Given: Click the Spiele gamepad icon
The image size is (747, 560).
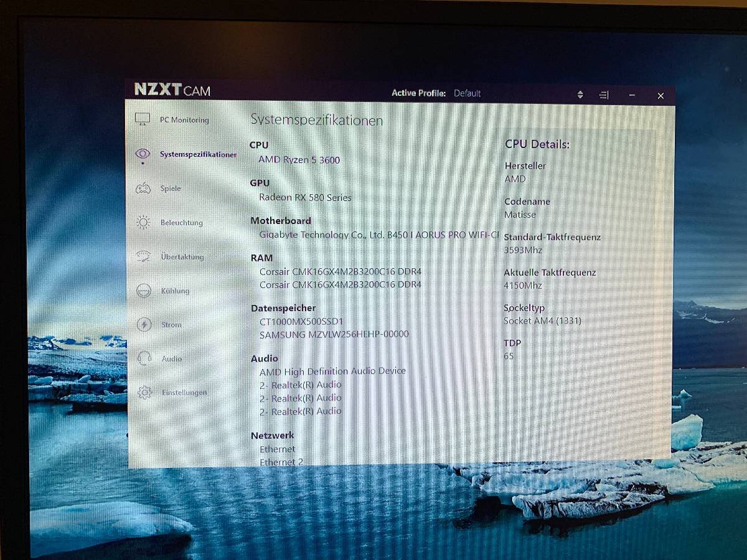Looking at the screenshot, I should click(143, 188).
